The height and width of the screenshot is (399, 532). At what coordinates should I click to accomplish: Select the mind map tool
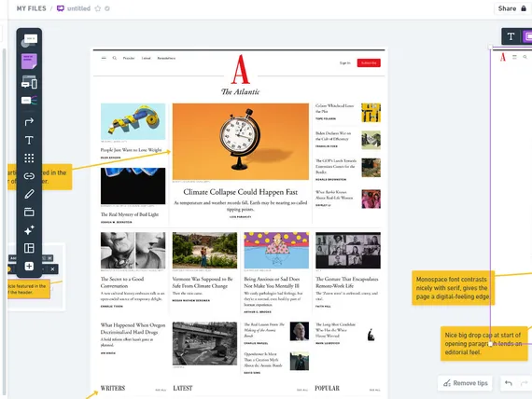click(x=29, y=101)
